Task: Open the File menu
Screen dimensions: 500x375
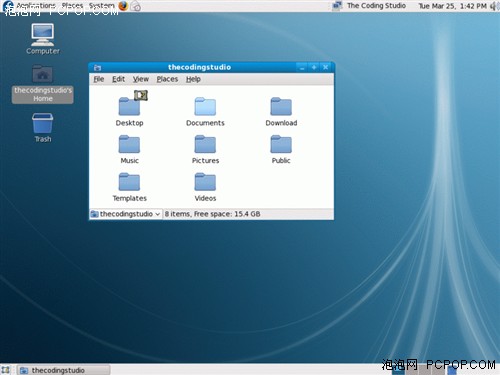Action: [x=99, y=79]
